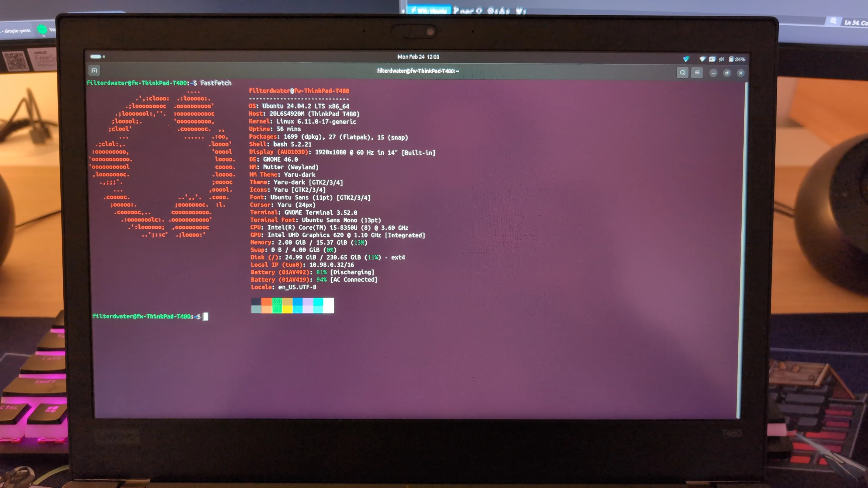This screenshot has width=868, height=488.
Task: Click the pen icon beside WSL Ubuntu on the taskbar
Action: 456,9
